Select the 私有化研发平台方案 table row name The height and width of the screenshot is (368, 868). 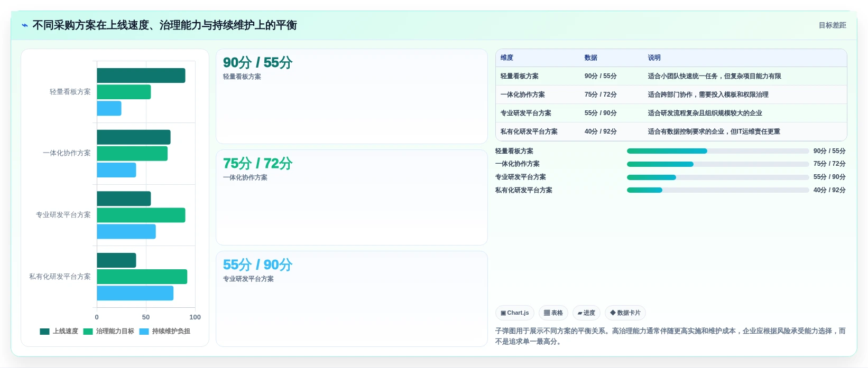pos(529,131)
